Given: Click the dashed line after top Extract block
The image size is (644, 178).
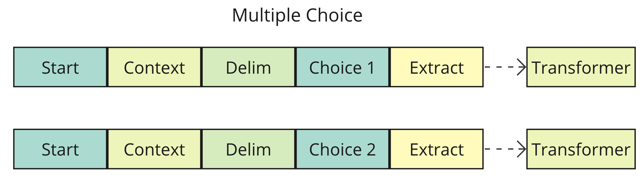Looking at the screenshot, I should [x=501, y=67].
